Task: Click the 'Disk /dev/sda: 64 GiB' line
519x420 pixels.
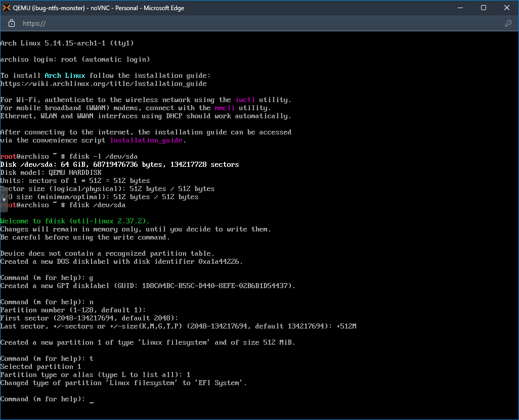Action: pos(119,164)
